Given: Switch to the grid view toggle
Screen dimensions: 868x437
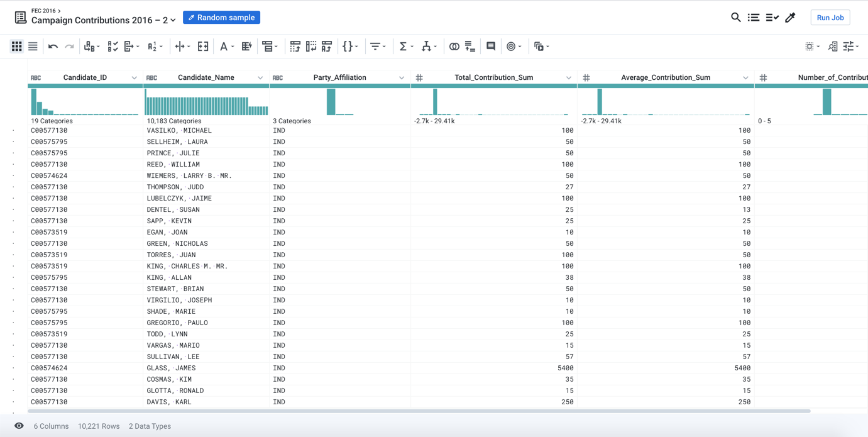Looking at the screenshot, I should click(17, 47).
